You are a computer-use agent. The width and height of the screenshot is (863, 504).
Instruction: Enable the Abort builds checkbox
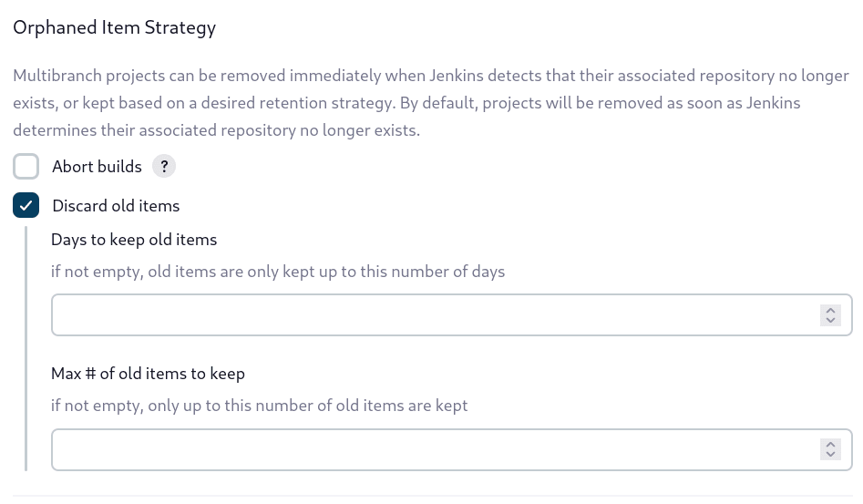tap(26, 167)
